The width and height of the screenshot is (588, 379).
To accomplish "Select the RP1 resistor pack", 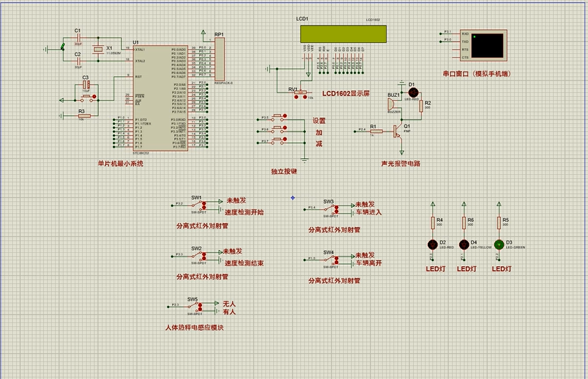I will [x=221, y=59].
